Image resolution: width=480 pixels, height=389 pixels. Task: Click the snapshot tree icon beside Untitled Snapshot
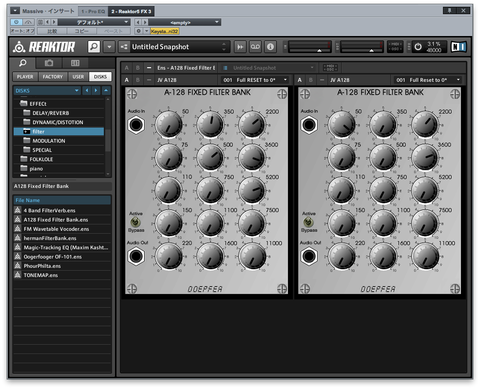pyautogui.click(x=124, y=47)
